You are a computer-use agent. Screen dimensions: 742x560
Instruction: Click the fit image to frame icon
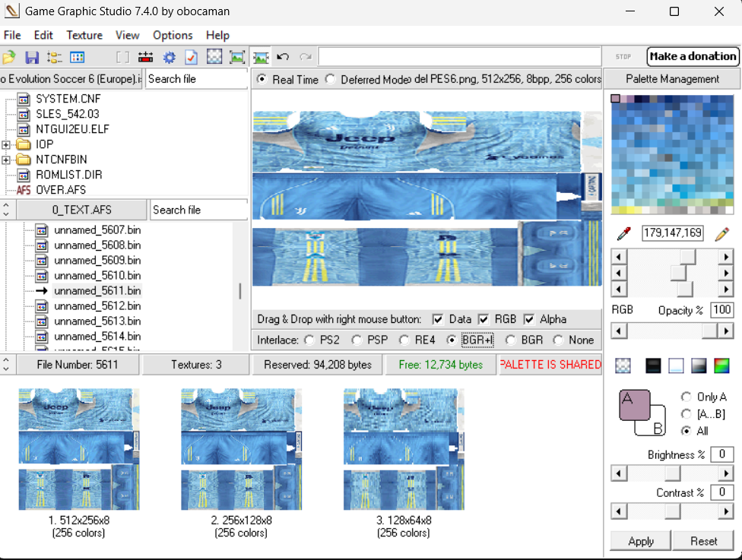[237, 57]
